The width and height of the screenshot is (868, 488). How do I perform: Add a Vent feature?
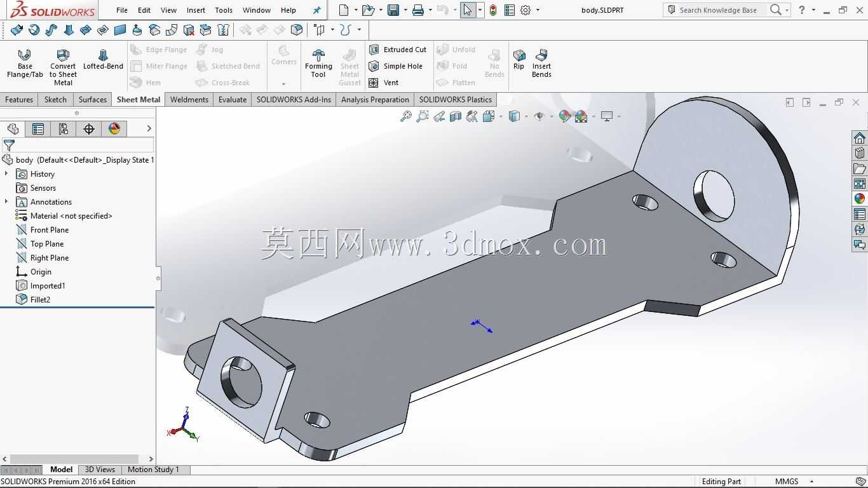point(384,83)
